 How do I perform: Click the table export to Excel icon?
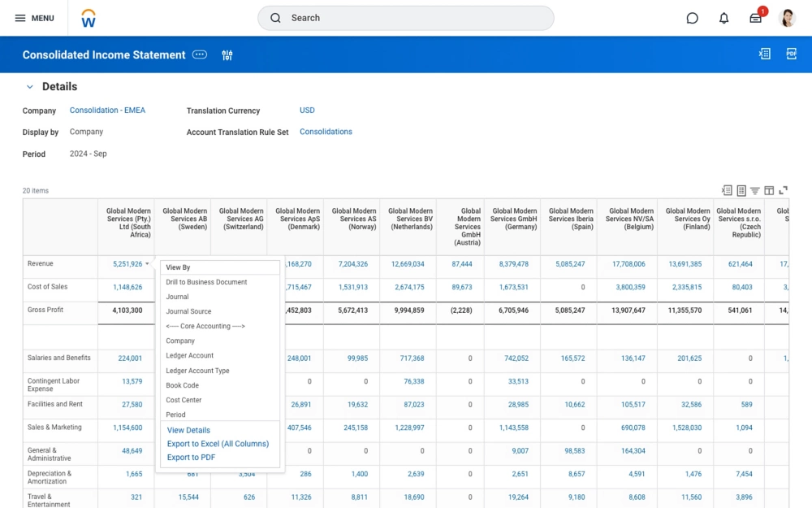tap(727, 190)
